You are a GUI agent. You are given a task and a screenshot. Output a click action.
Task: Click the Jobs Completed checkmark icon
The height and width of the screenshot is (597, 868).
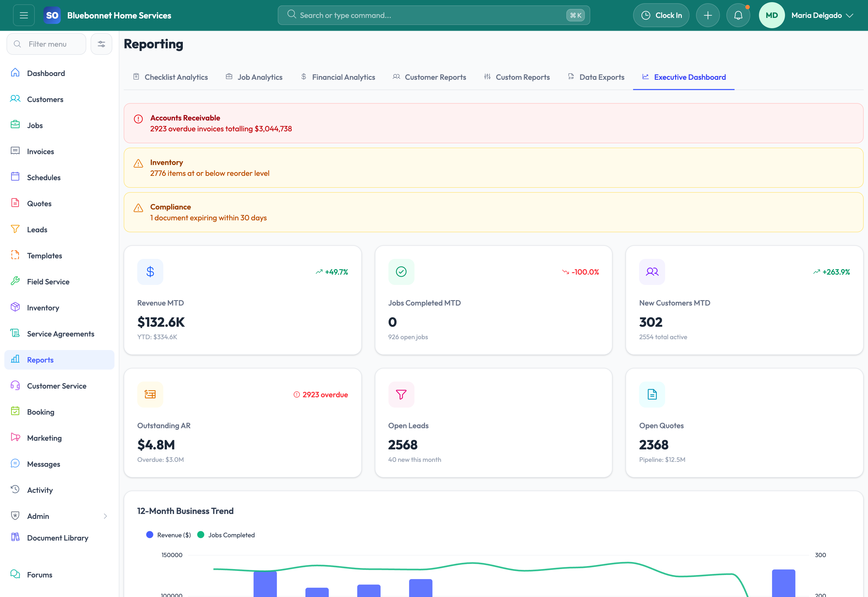pyautogui.click(x=401, y=272)
